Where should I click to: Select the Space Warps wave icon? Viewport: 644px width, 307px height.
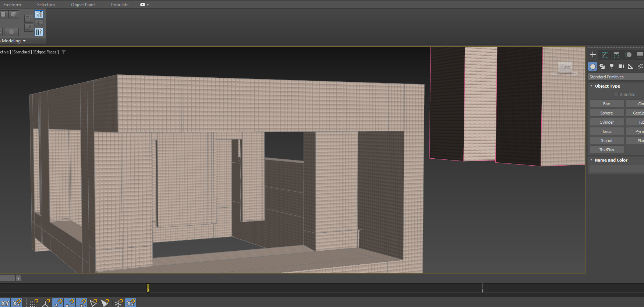640,66
